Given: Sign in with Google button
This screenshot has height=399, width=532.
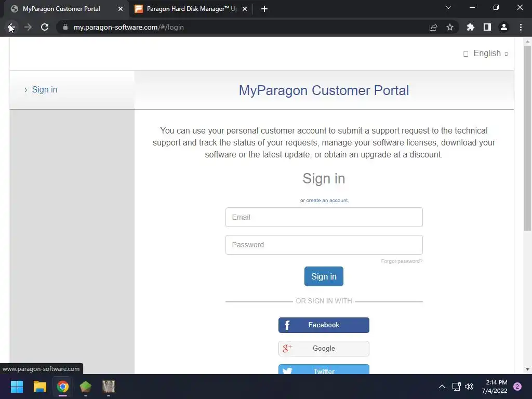Looking at the screenshot, I should pyautogui.click(x=324, y=349).
